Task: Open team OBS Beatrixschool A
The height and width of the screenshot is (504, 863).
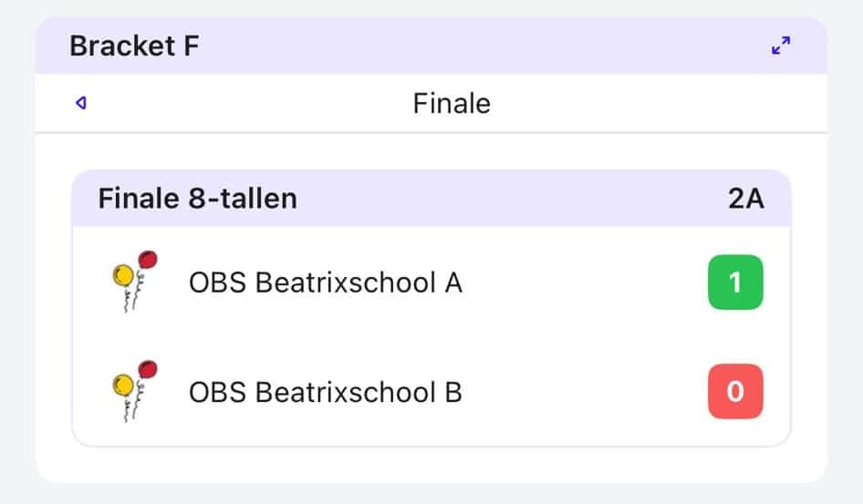Action: 325,283
